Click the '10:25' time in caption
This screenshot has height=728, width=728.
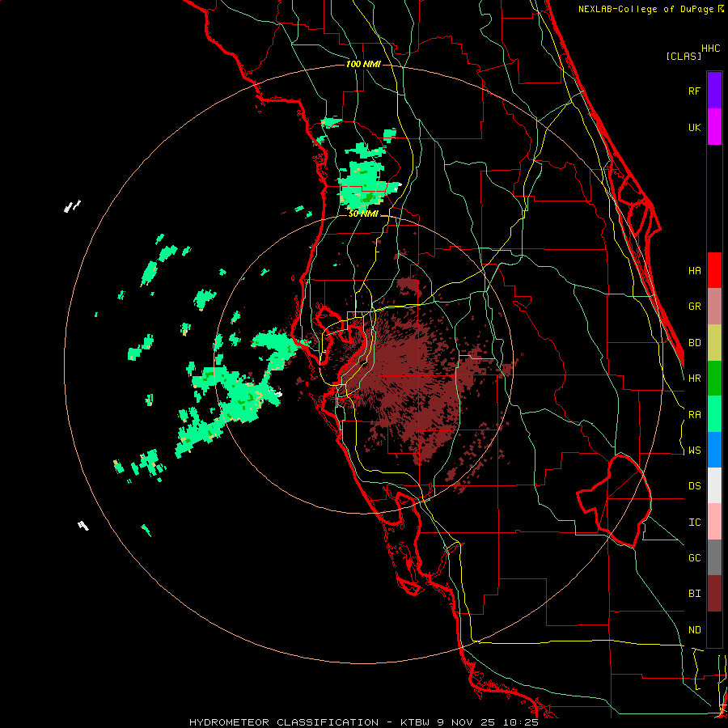(x=521, y=722)
